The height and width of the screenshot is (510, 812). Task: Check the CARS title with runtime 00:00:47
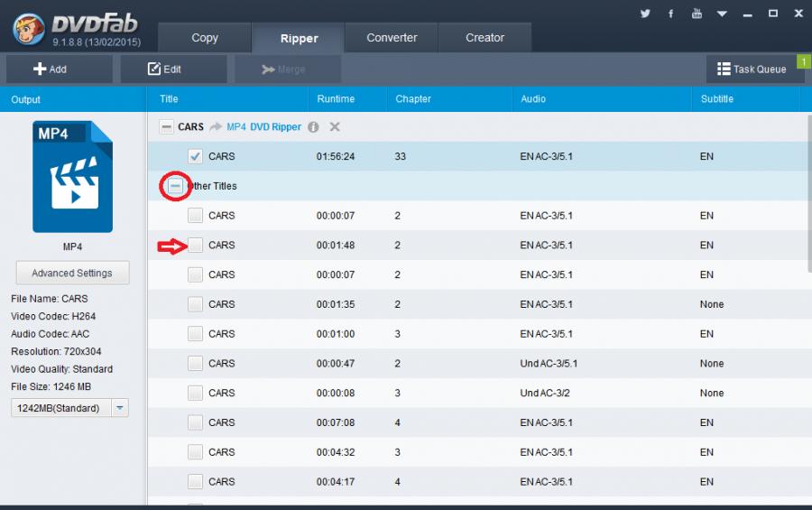pyautogui.click(x=195, y=363)
